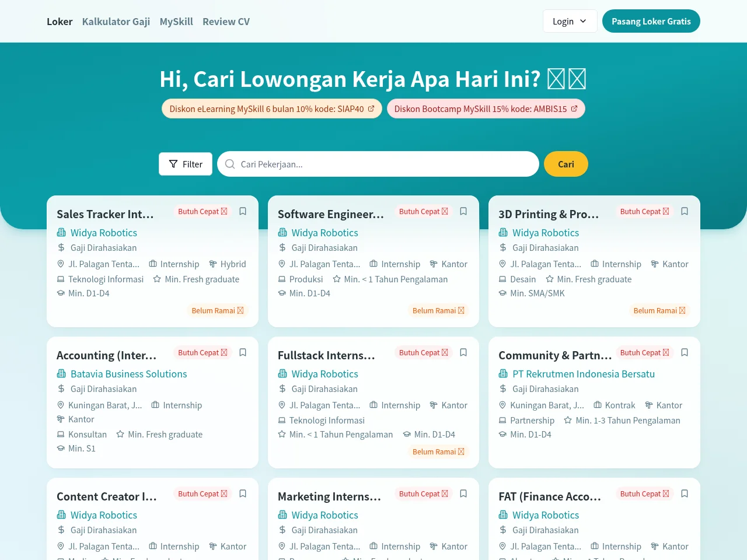Go to the Loker menu
This screenshot has width=747, height=560.
click(x=60, y=22)
